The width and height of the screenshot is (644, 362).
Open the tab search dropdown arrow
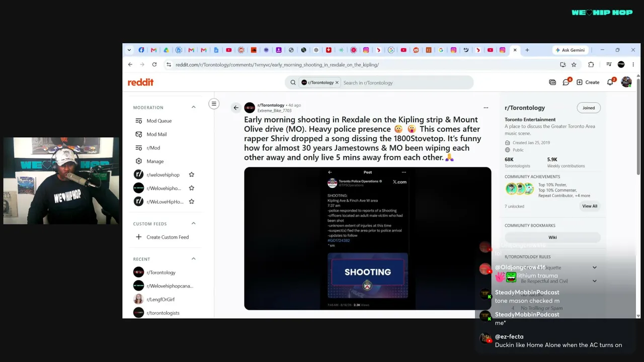pyautogui.click(x=129, y=50)
